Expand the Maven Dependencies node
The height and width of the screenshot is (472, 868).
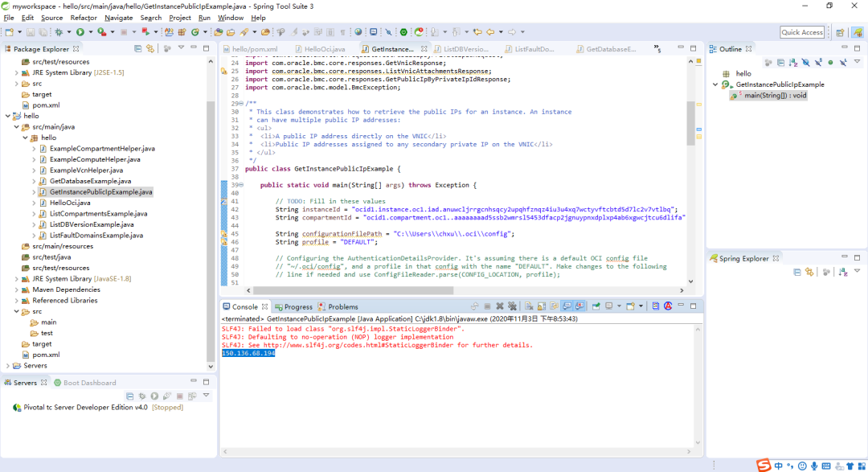(x=16, y=289)
